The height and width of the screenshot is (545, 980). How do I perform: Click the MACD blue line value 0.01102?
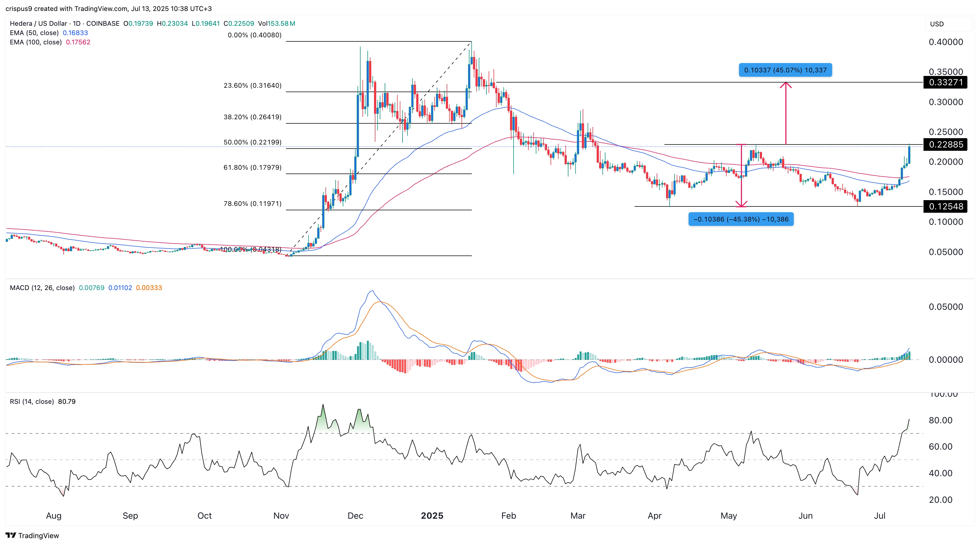tap(120, 288)
